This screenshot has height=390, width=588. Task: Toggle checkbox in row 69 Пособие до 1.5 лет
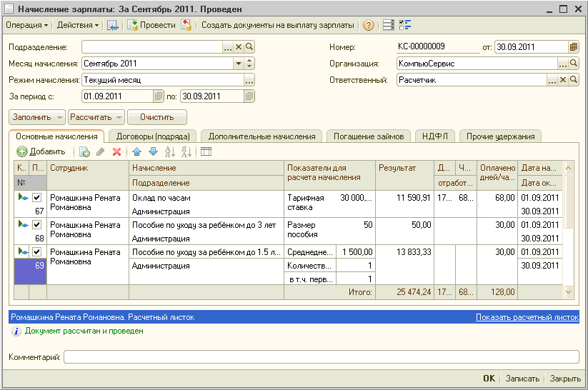36,251
